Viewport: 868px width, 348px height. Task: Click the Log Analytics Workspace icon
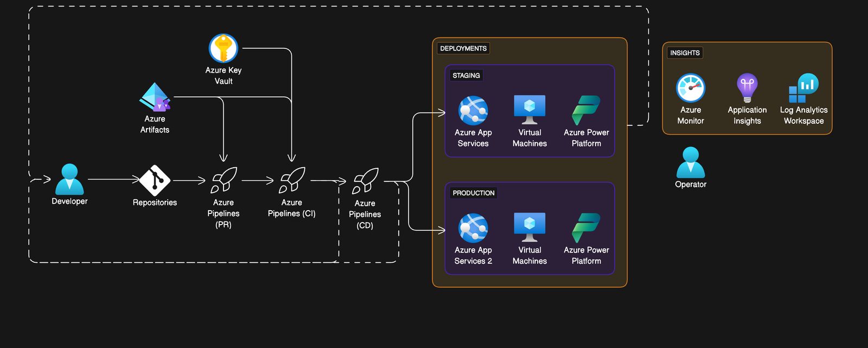tap(804, 88)
